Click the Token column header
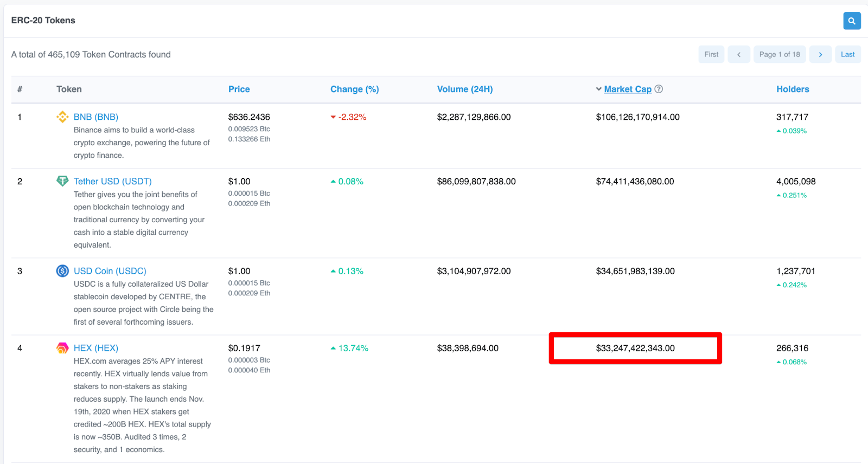This screenshot has width=868, height=464. click(69, 89)
